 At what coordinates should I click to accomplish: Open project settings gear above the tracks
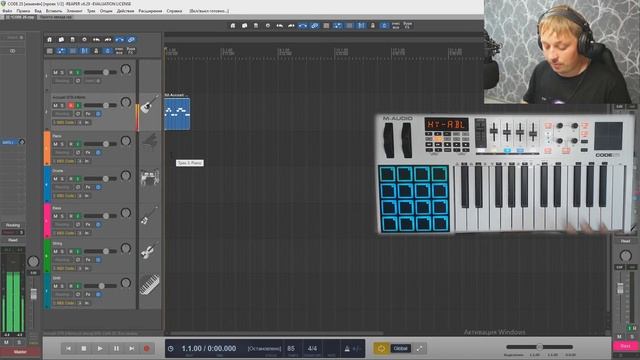point(84,40)
